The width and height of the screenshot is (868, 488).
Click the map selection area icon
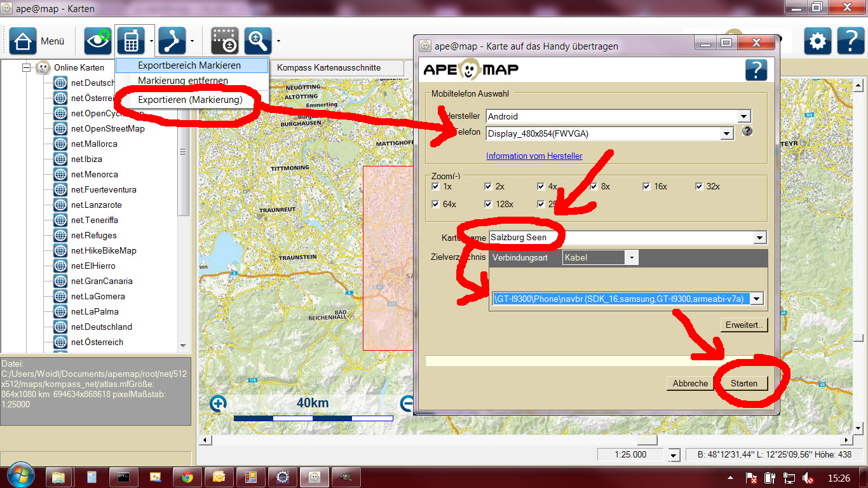(224, 41)
